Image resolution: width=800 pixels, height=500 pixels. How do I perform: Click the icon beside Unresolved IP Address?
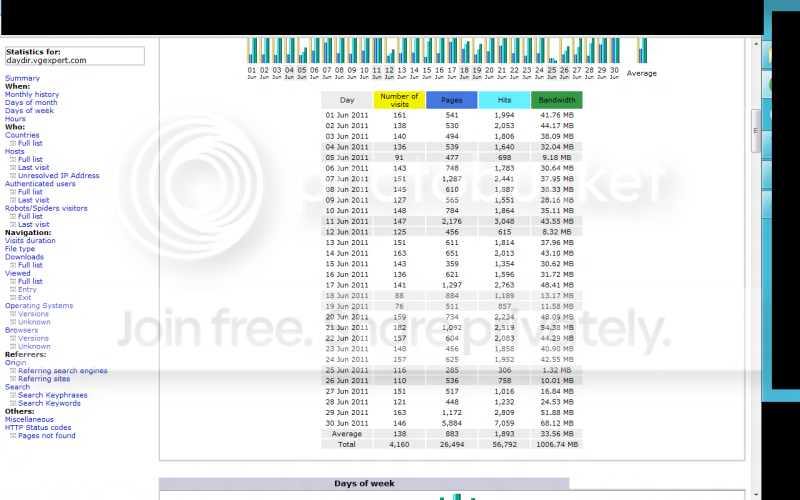pos(13,176)
